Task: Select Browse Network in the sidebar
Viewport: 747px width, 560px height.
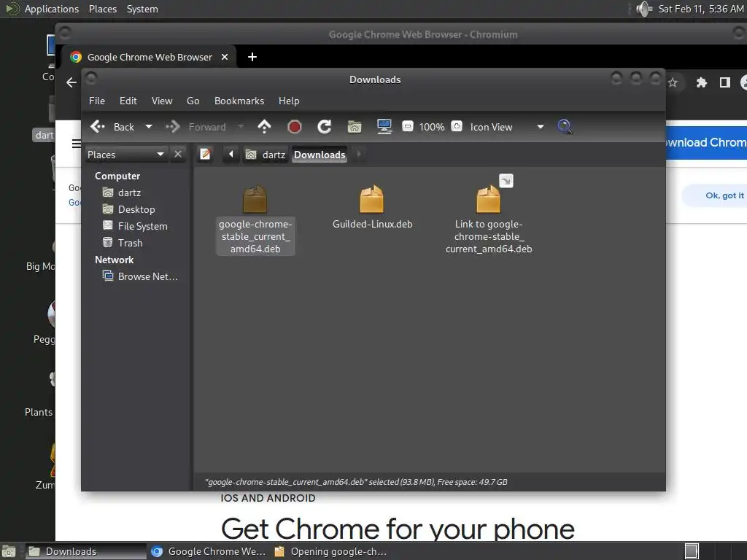Action: point(140,276)
